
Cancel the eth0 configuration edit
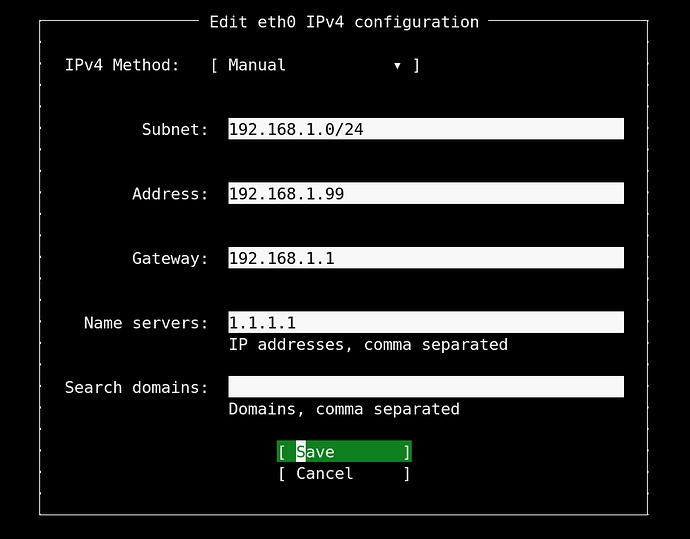click(x=344, y=473)
